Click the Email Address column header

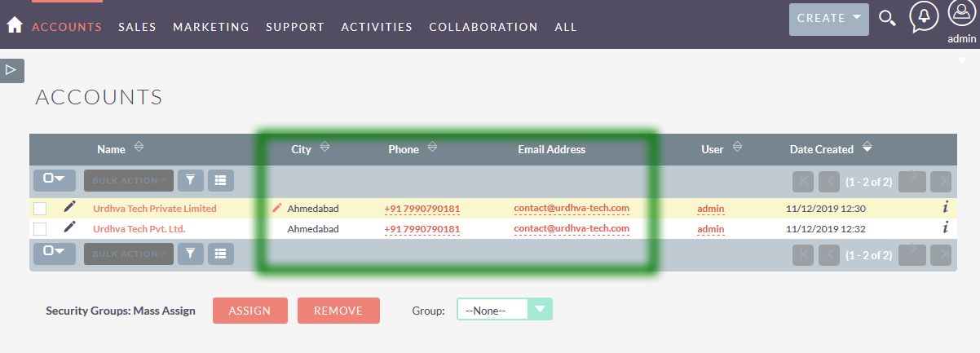[552, 149]
